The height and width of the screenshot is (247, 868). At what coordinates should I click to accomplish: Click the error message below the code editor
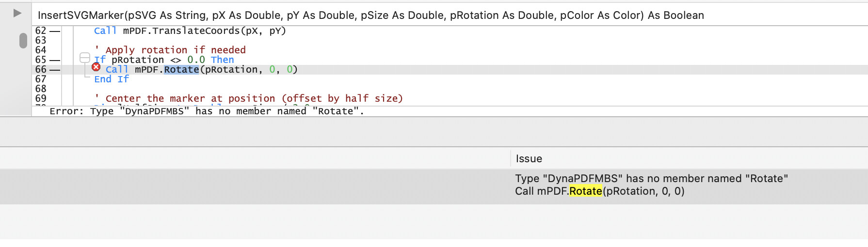pyautogui.click(x=207, y=111)
